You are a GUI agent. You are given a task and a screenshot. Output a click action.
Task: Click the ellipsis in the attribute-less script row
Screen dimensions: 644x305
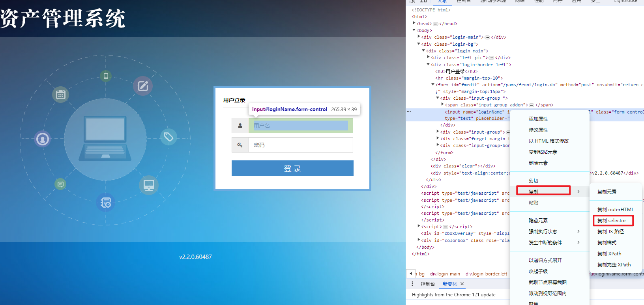[x=445, y=227]
